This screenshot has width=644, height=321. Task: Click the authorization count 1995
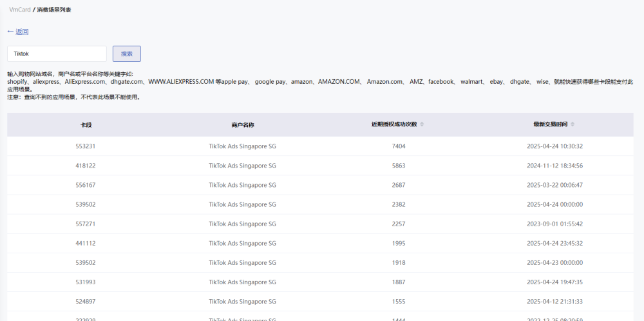click(x=399, y=243)
